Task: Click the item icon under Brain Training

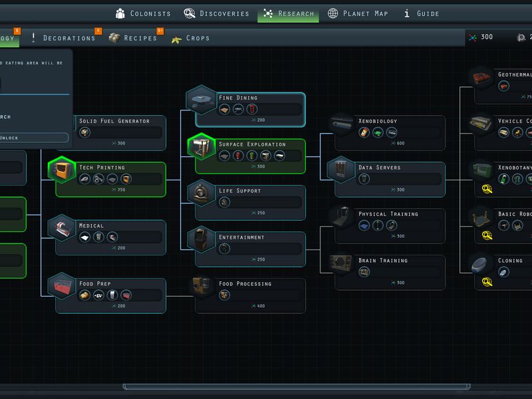Action: click(x=364, y=272)
